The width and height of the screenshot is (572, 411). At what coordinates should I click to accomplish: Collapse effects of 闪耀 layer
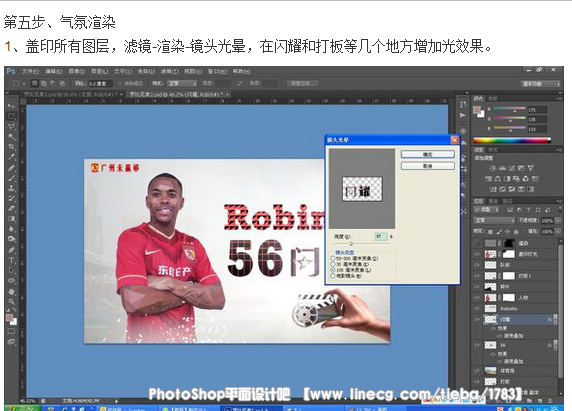[555, 319]
